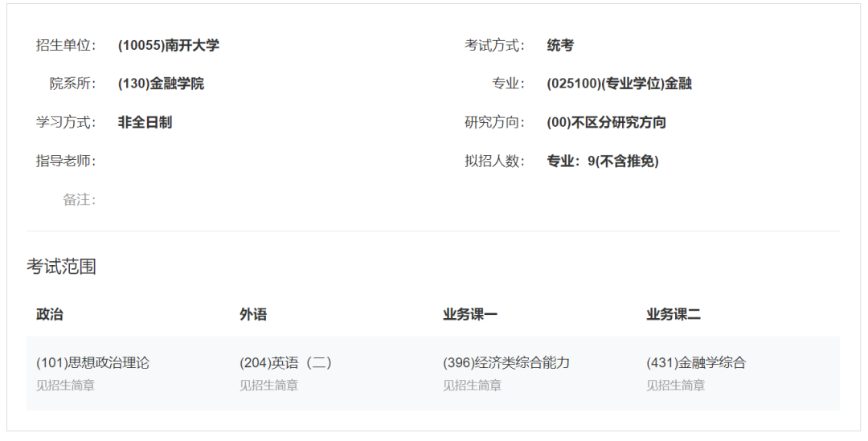Click the 考试范围 section heading
This screenshot has width=868, height=441.
click(61, 267)
